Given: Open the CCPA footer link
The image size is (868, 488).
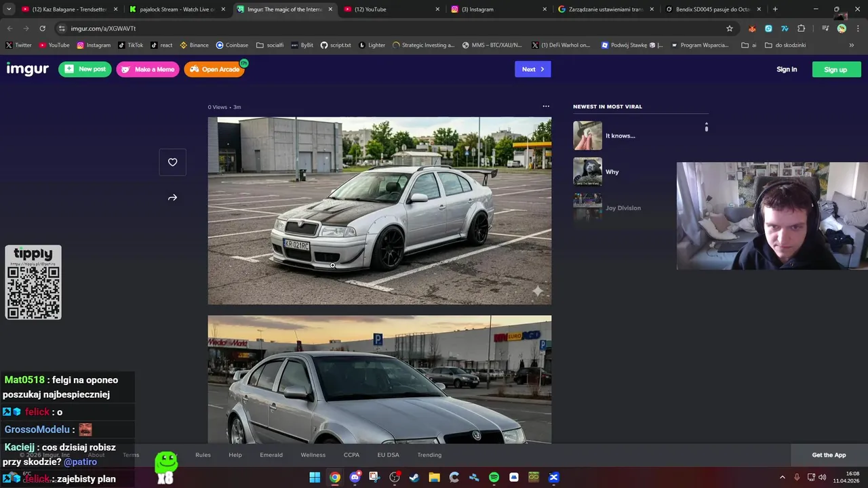Looking at the screenshot, I should coord(351,455).
